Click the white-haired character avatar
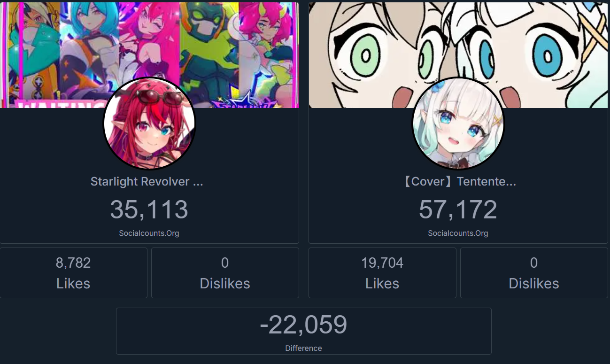Viewport: 610px width, 364px height. [x=458, y=124]
